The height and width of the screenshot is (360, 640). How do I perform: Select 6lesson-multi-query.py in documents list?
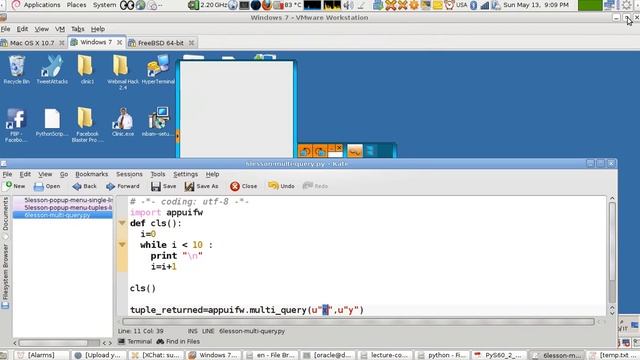click(63, 215)
